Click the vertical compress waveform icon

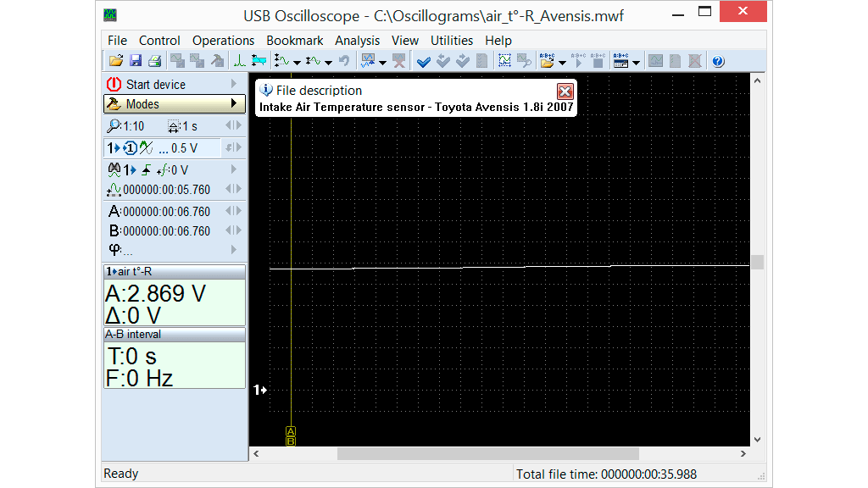click(x=314, y=61)
